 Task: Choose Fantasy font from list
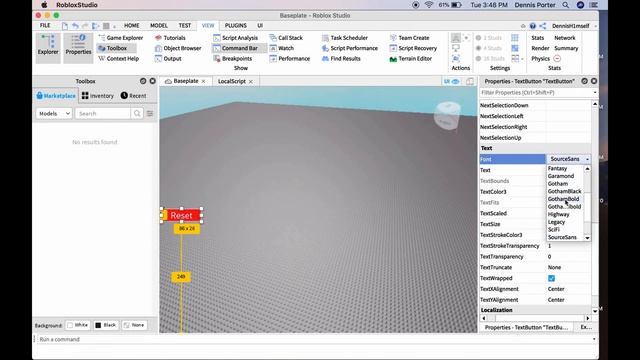[558, 168]
